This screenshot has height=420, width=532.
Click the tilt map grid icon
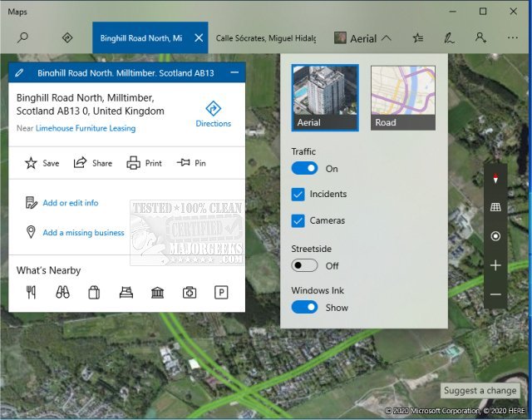[495, 207]
